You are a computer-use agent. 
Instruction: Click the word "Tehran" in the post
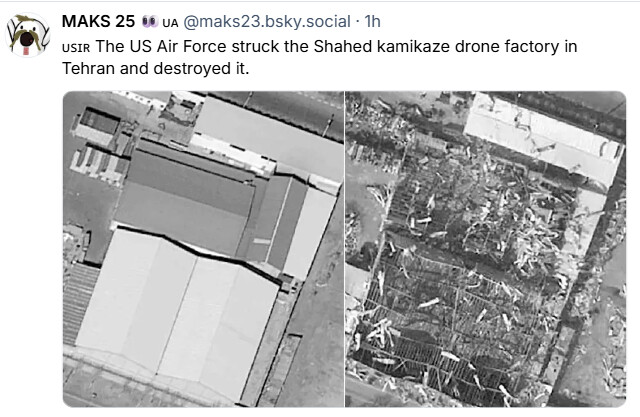tap(88, 69)
